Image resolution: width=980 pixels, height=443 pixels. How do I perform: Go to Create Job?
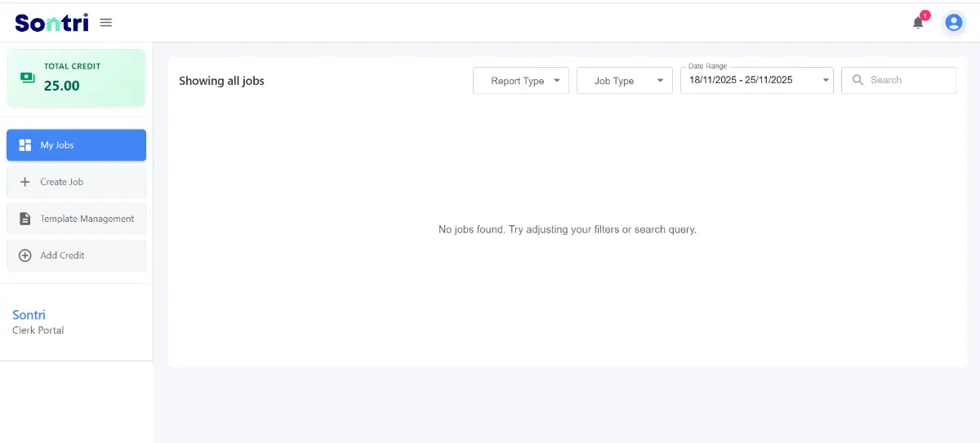point(76,182)
